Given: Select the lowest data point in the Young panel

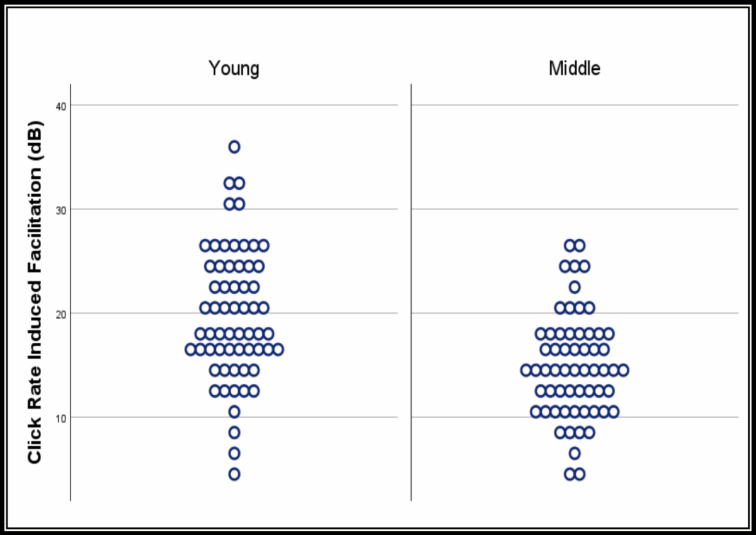Looking at the screenshot, I should (x=234, y=474).
